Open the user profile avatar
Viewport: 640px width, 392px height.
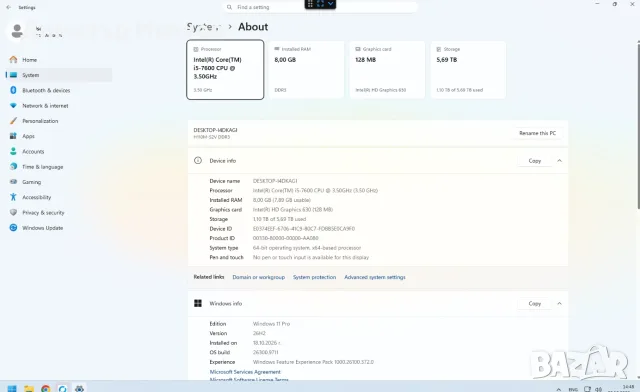[17, 31]
